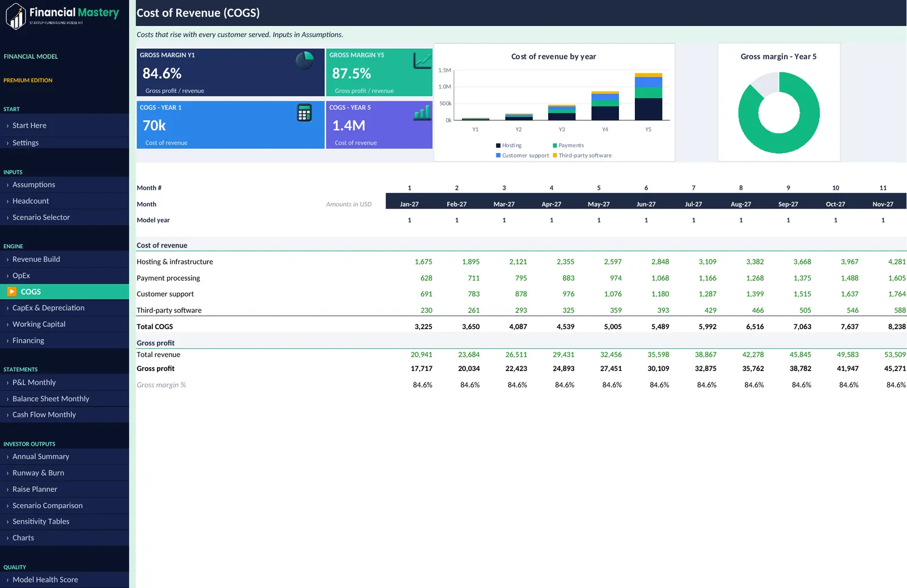The width and height of the screenshot is (907, 588).
Task: Click the calculator icon on COGS Year 1 card
Action: 304,113
